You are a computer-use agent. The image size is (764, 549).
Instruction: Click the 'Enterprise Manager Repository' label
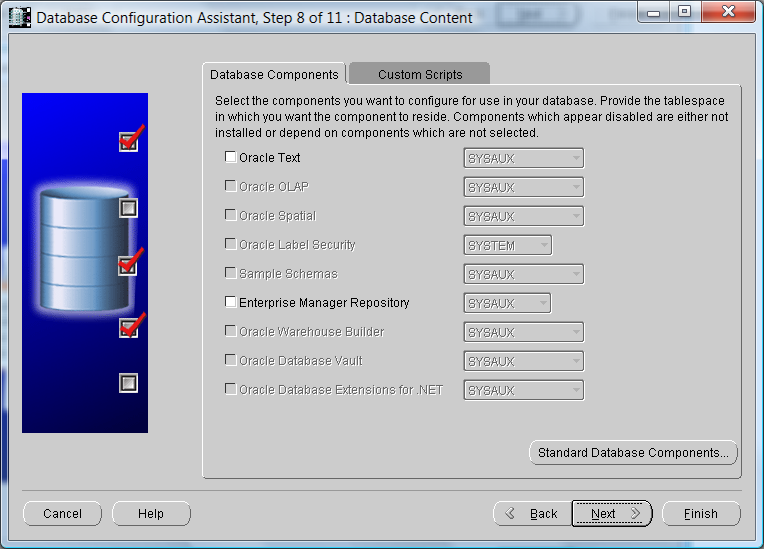[x=324, y=303]
